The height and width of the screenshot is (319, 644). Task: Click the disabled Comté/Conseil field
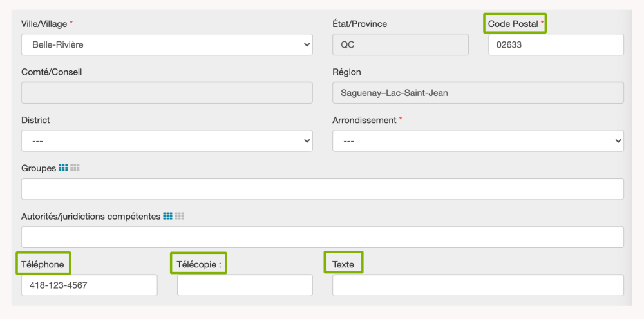point(167,93)
